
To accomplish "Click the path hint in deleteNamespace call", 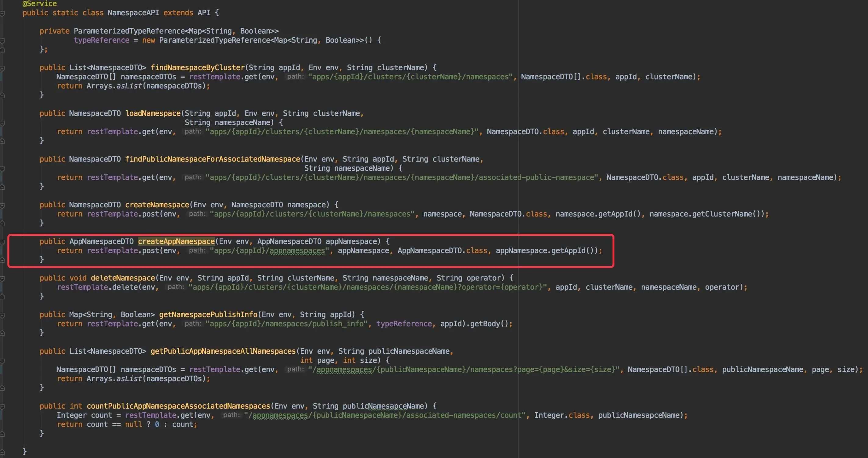I will (176, 287).
